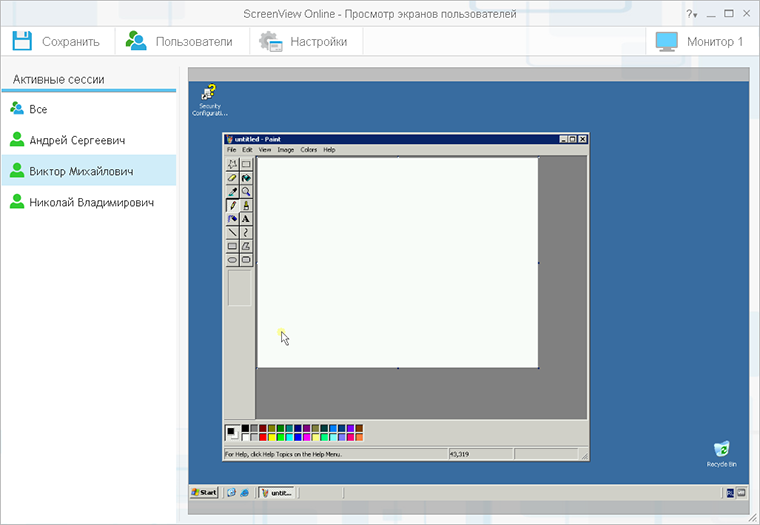Pick the dark red palette swatch
The width and height of the screenshot is (760, 525).
coord(263,428)
